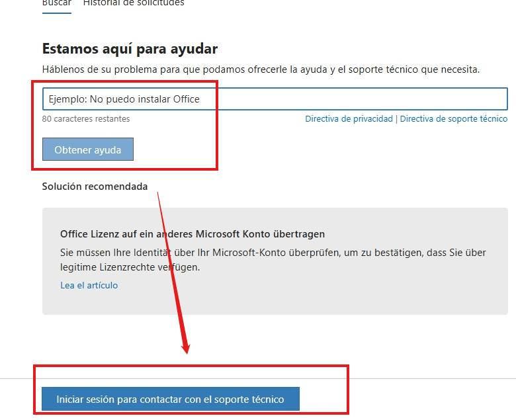516x420 pixels.
Task: Click the problem description input field
Action: pyautogui.click(x=275, y=99)
